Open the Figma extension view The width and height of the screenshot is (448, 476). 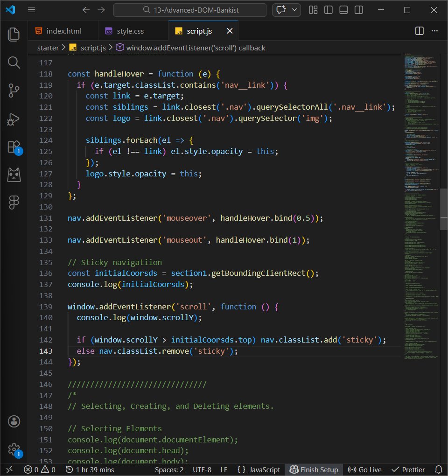point(14,202)
